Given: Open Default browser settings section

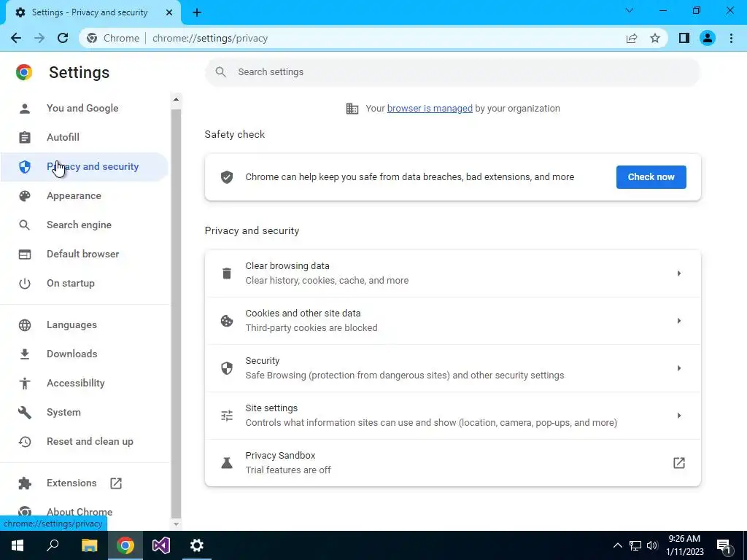Looking at the screenshot, I should [85, 254].
